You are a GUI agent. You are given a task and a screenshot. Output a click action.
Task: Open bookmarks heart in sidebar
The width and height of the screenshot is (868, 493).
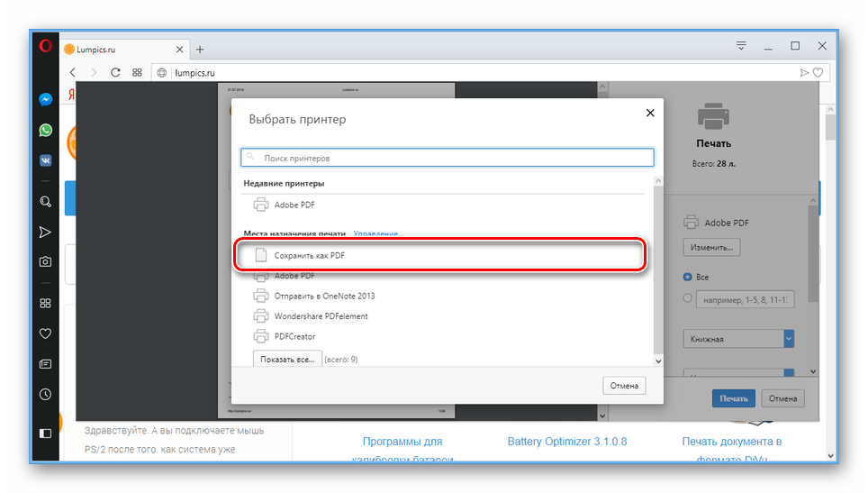pyautogui.click(x=45, y=333)
